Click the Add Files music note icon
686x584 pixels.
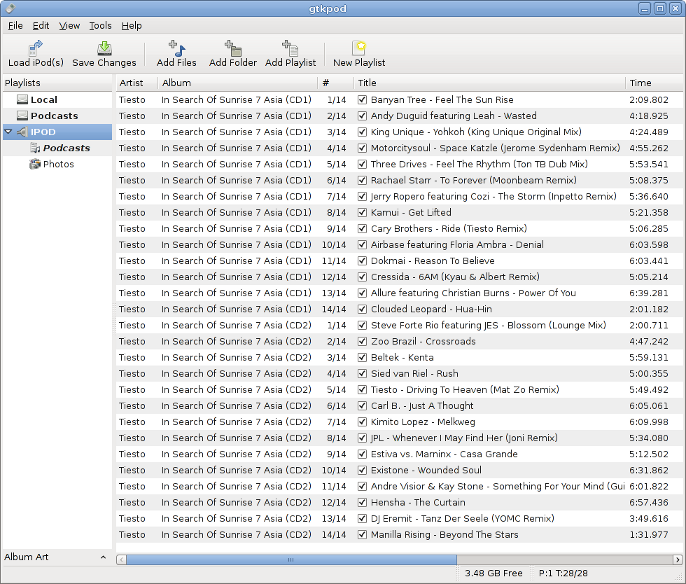click(176, 48)
